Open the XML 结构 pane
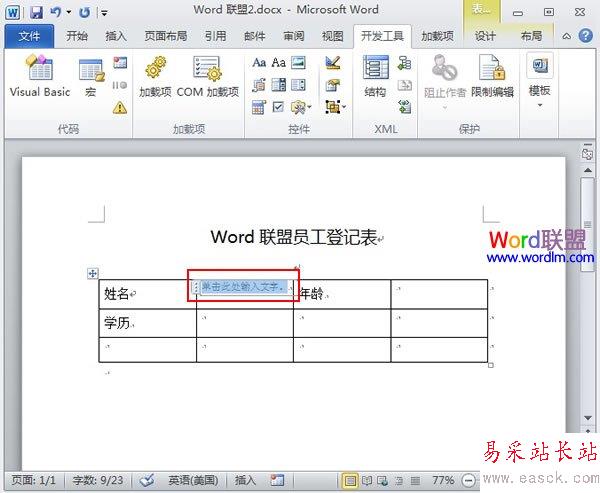Viewport: 600px width, 493px height. [375, 76]
